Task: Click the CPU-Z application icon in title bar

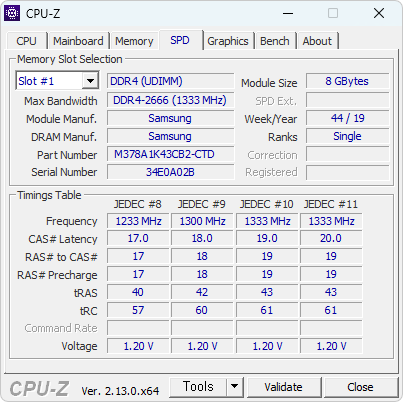Action: [x=12, y=13]
